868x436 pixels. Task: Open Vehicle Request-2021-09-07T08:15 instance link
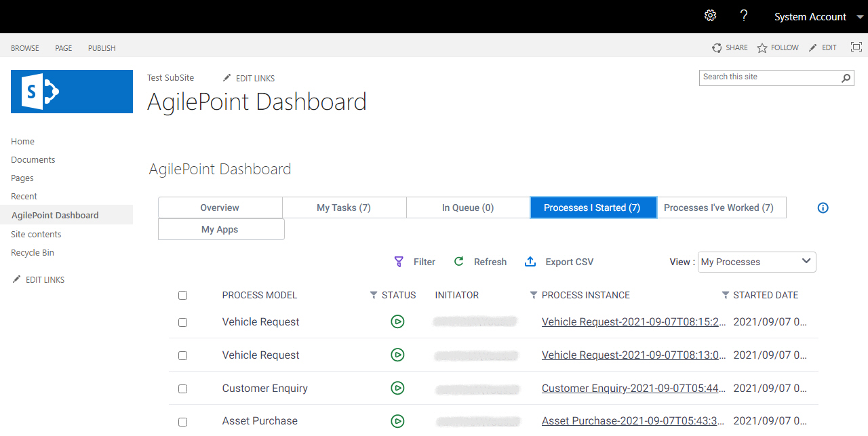(x=634, y=322)
